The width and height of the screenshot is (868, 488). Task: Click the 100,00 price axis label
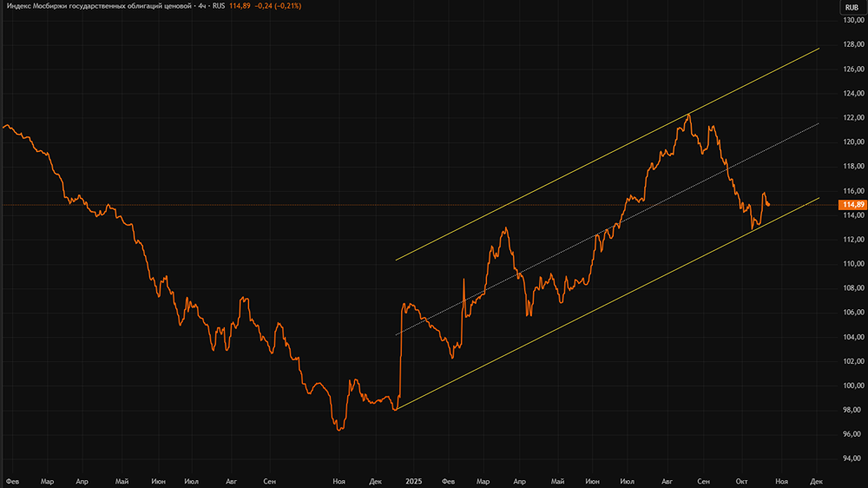point(853,386)
